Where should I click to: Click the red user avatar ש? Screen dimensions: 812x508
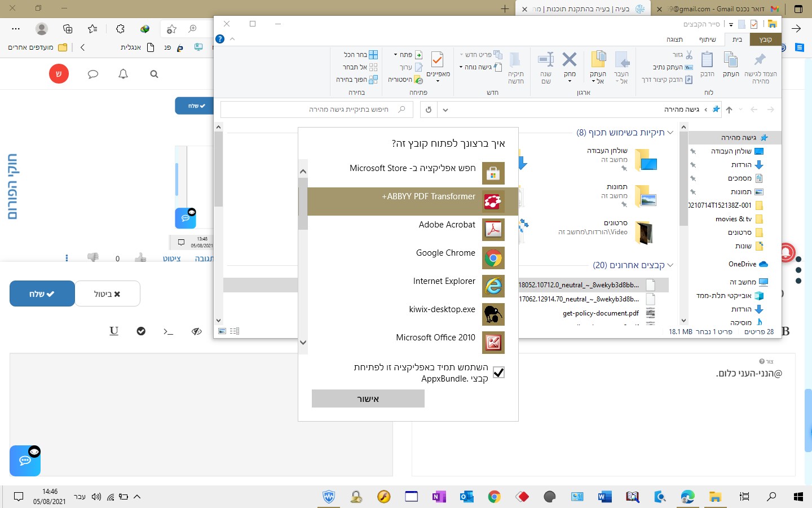[x=59, y=73]
